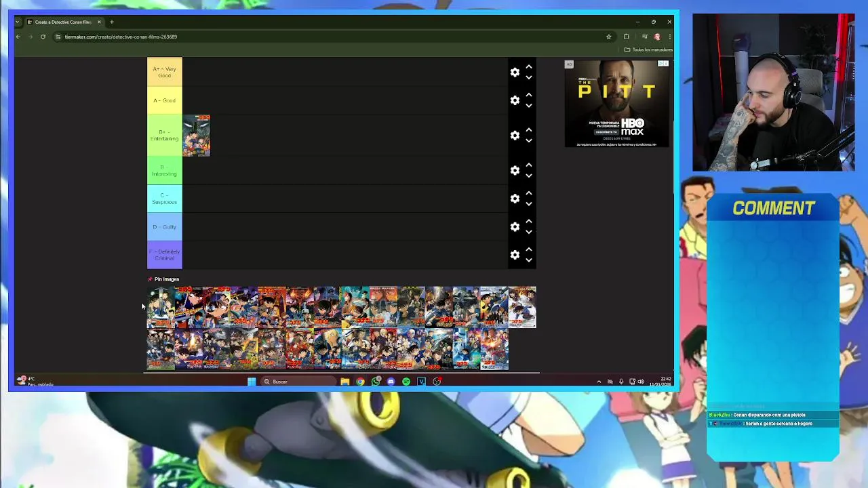
Task: Open Discord from the taskbar
Action: [391, 382]
